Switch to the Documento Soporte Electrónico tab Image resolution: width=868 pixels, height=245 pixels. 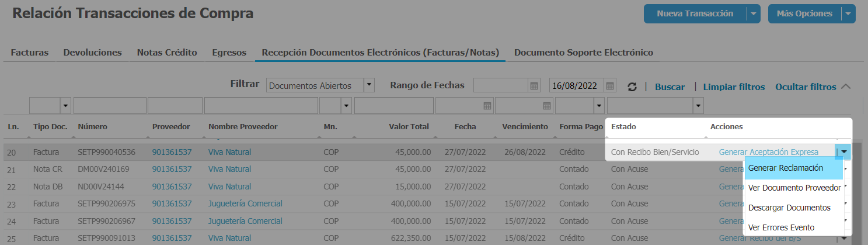tap(583, 53)
